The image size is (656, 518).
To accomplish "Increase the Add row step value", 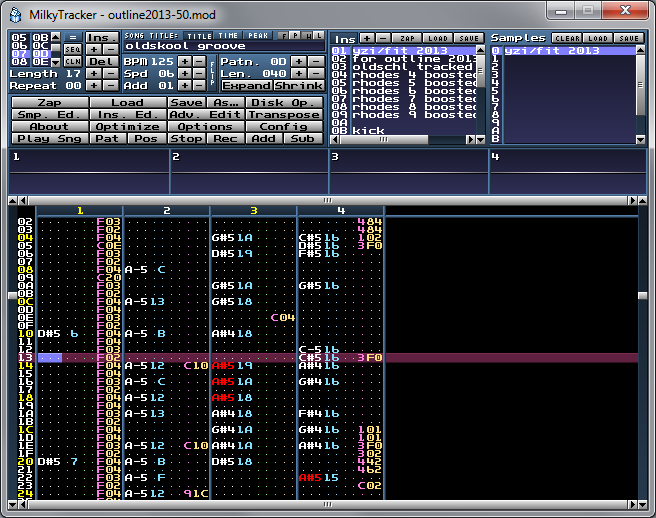I will (x=184, y=86).
